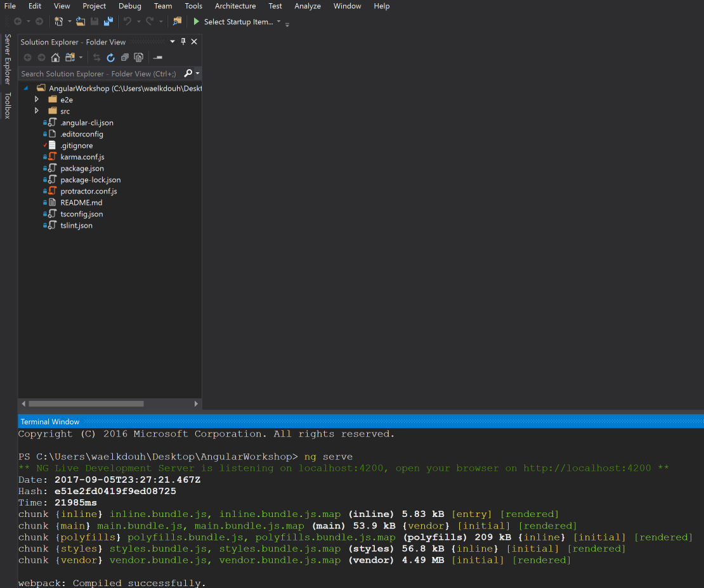Viewport: 704px width, 588px height.
Task: Open the Server Explorer side tab
Action: pyautogui.click(x=8, y=59)
